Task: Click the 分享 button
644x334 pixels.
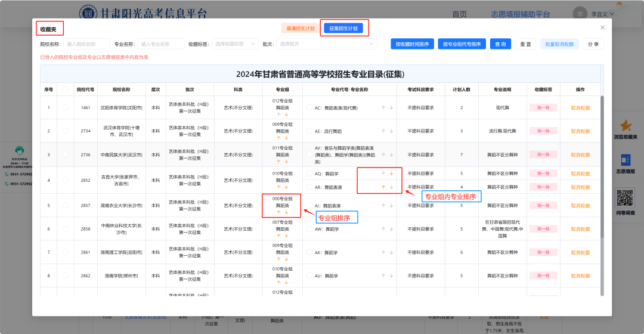Action: pyautogui.click(x=593, y=44)
